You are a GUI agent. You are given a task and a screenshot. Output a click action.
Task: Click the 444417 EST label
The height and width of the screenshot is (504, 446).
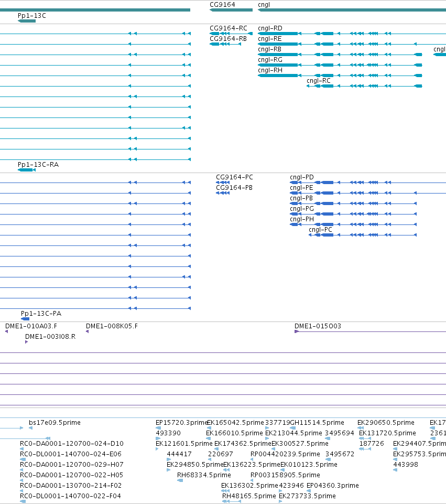click(x=179, y=454)
